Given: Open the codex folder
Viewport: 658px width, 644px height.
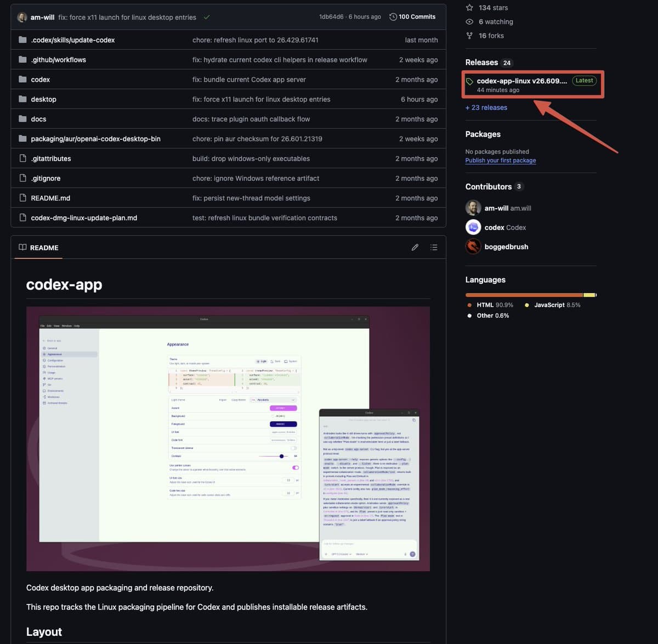Looking at the screenshot, I should (40, 79).
